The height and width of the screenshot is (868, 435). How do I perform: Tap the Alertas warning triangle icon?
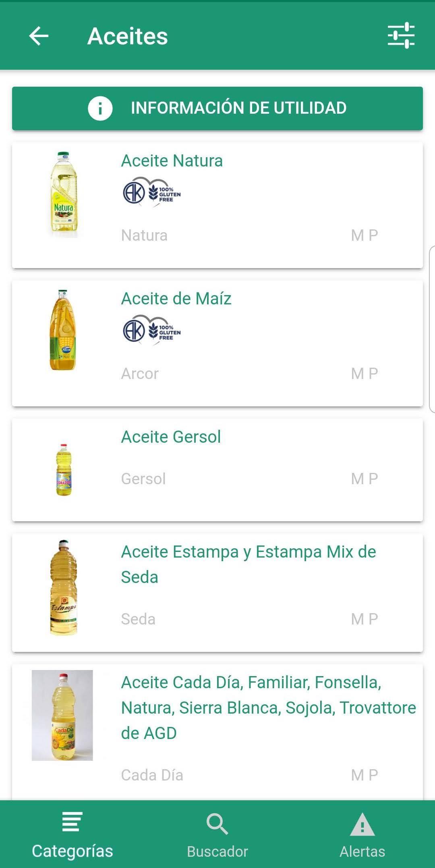click(x=362, y=824)
